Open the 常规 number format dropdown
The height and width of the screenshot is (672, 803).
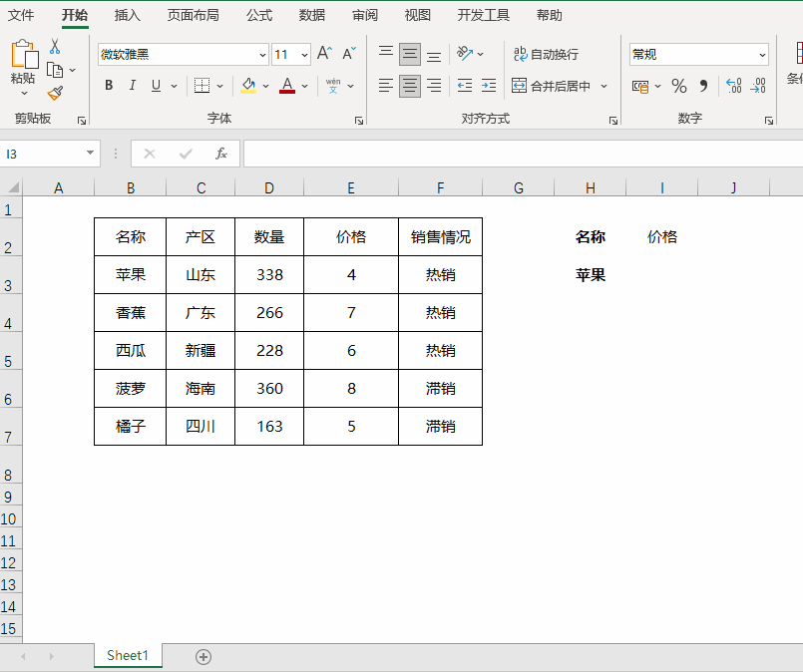[762, 55]
